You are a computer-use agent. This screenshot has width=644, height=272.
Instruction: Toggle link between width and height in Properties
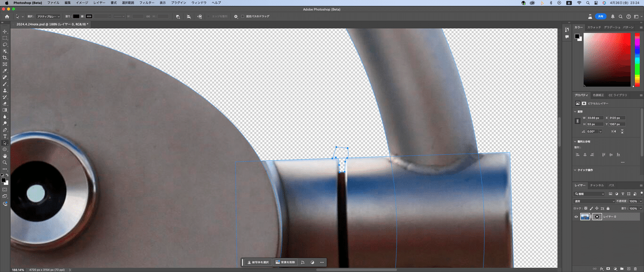577,121
